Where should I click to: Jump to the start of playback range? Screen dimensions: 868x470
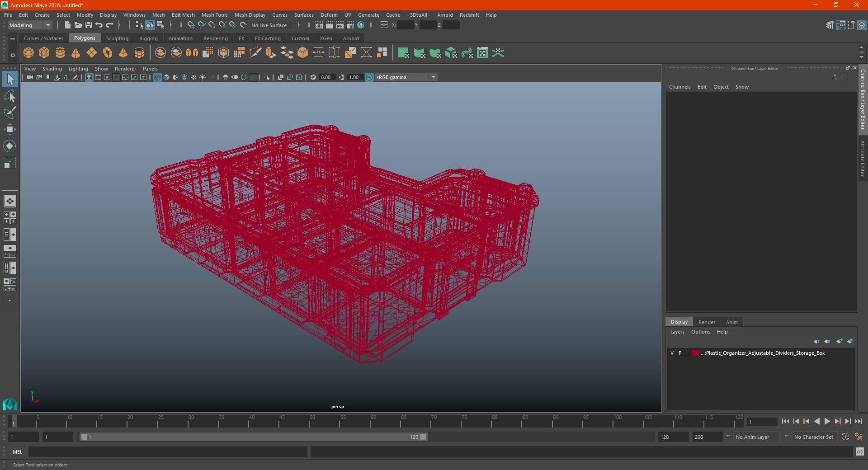tap(786, 421)
